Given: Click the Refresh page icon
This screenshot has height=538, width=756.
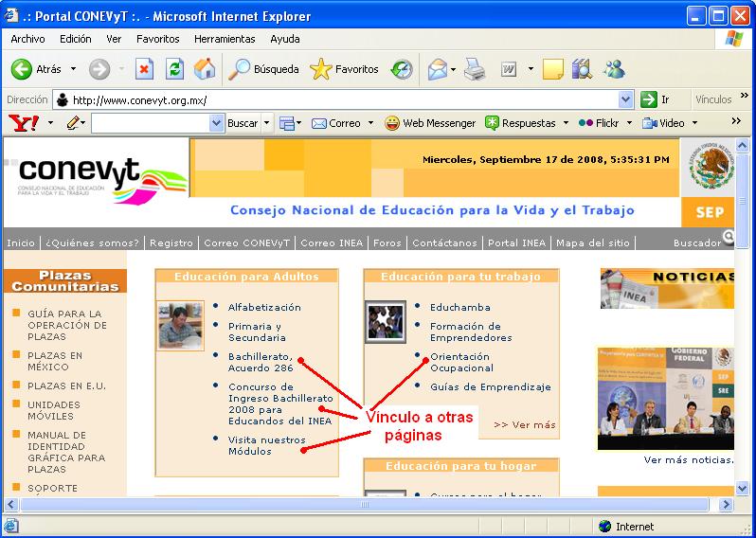Looking at the screenshot, I should click(x=174, y=69).
